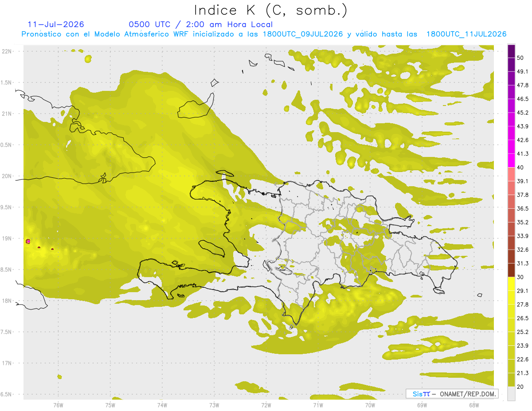Click the "29.1" color scale value
532x411 pixels.
523,291
